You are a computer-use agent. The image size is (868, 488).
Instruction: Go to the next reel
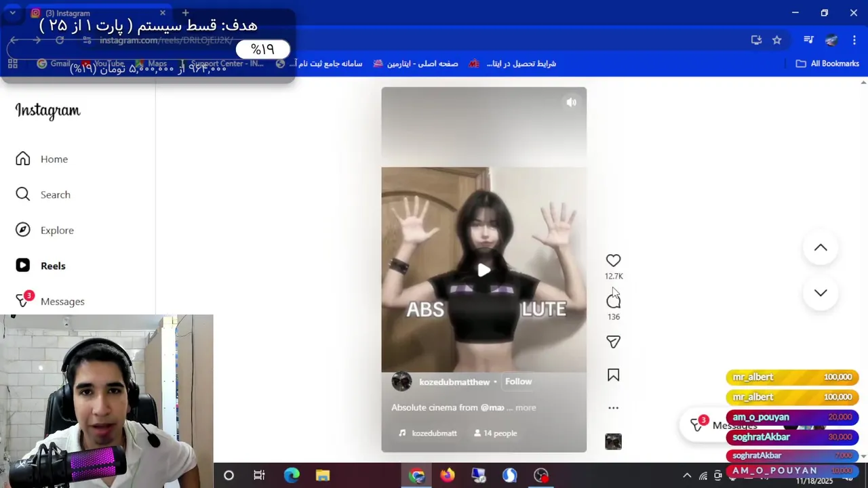coord(821,293)
